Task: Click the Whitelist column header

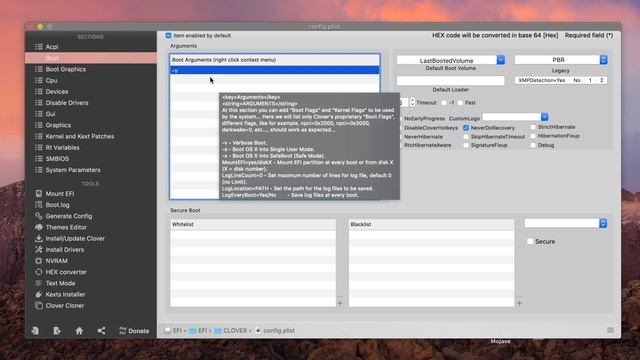Action: (253, 224)
